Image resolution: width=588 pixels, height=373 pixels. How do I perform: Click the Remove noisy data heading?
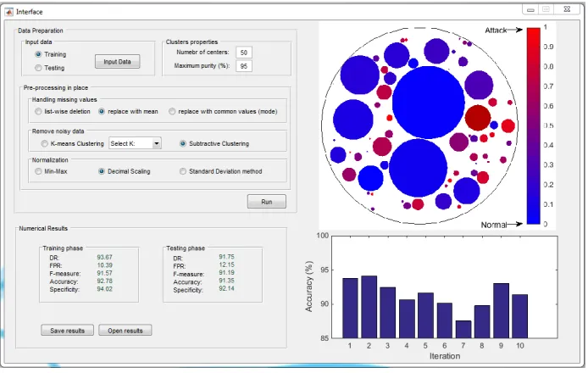[58, 131]
